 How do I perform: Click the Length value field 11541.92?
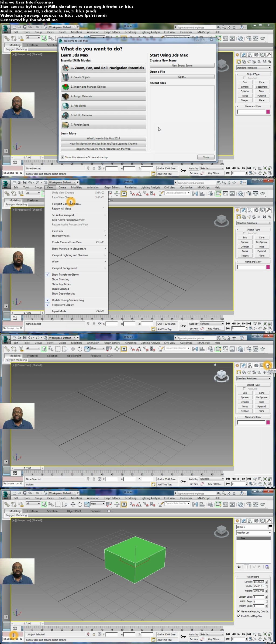click(x=259, y=582)
